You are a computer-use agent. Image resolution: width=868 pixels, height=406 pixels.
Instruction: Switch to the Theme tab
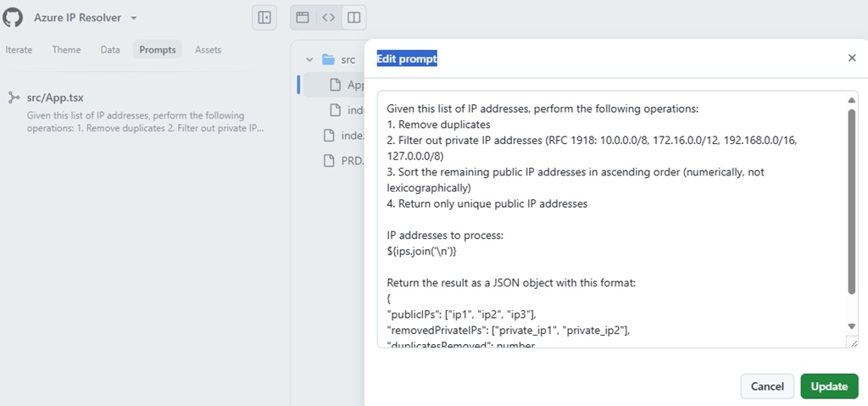pyautogui.click(x=66, y=50)
